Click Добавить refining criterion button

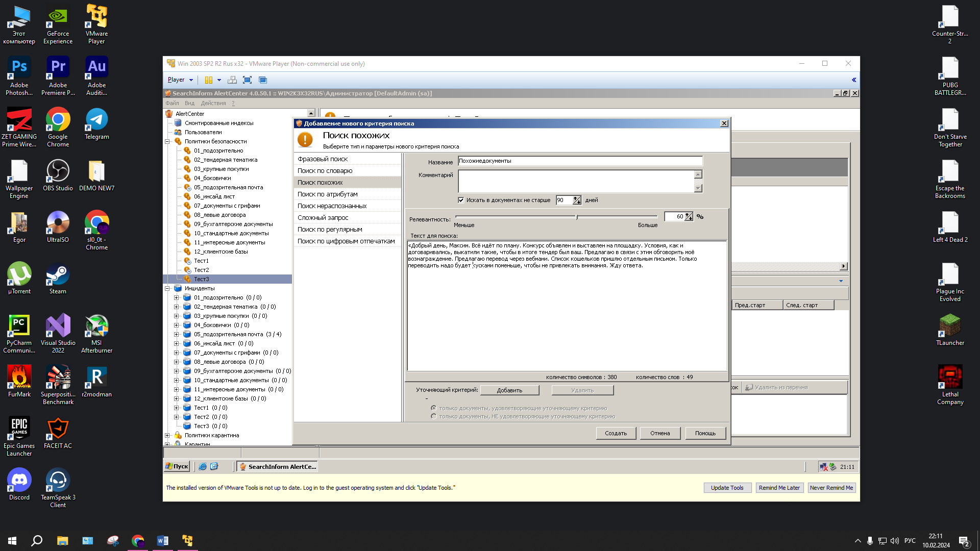pos(509,390)
